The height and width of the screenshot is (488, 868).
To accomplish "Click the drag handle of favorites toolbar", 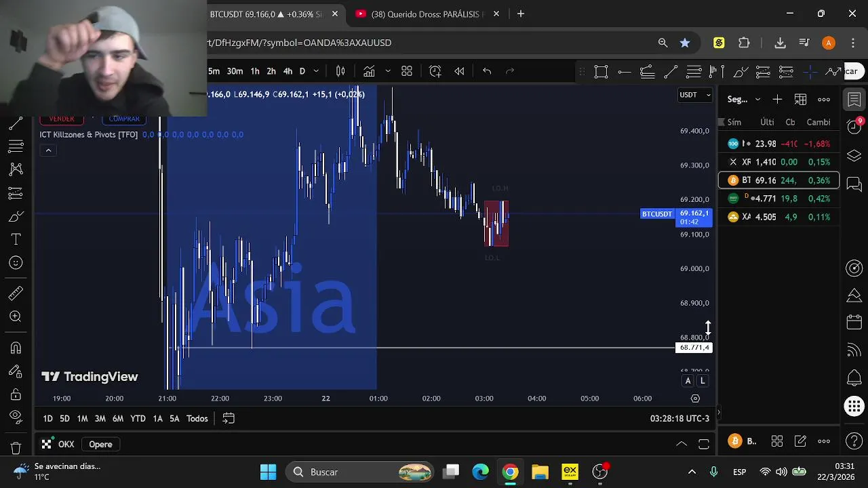I will [581, 71].
